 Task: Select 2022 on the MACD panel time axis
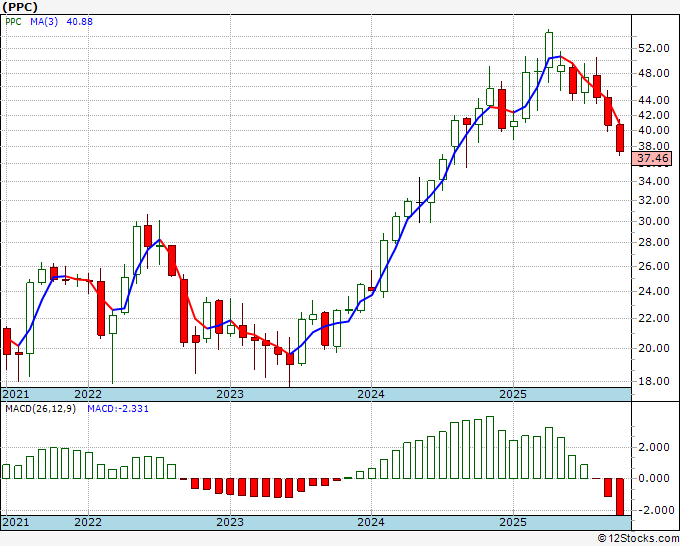tap(88, 522)
